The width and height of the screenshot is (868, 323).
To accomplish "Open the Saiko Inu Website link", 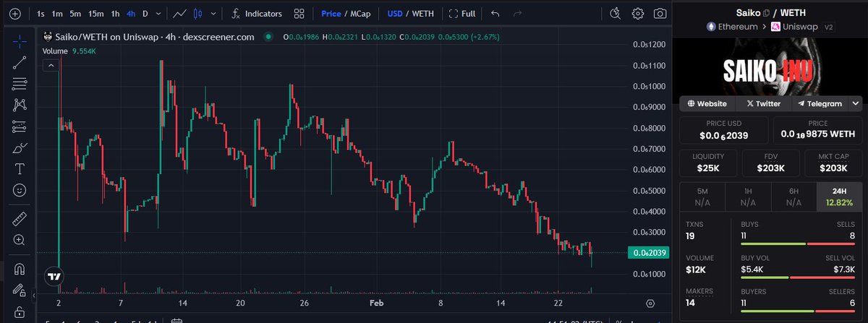I will (x=707, y=103).
